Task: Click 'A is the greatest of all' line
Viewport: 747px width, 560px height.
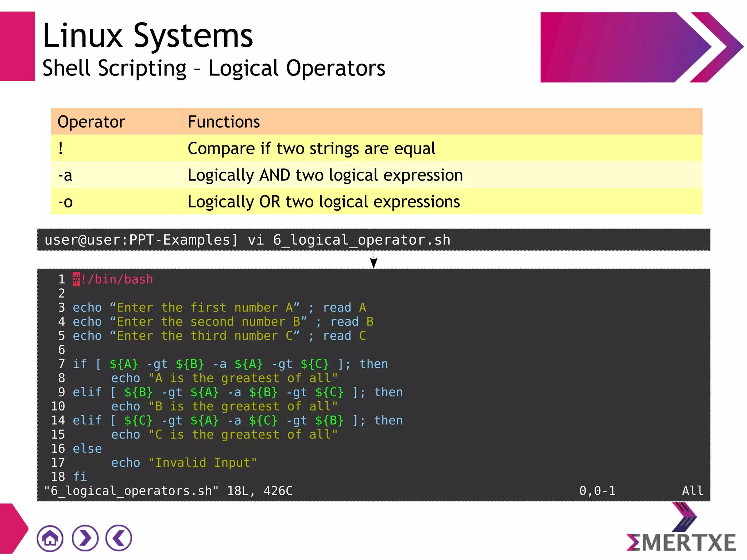Action: pos(224,378)
